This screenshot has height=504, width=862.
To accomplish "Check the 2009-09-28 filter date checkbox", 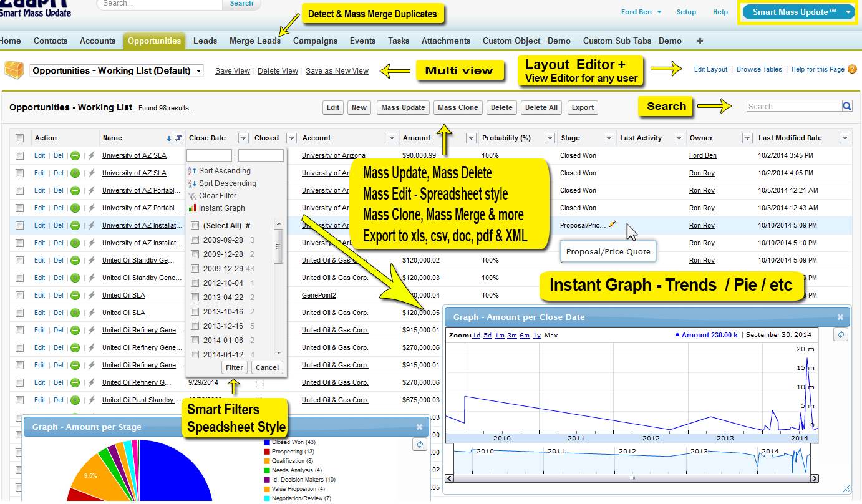I will [195, 240].
